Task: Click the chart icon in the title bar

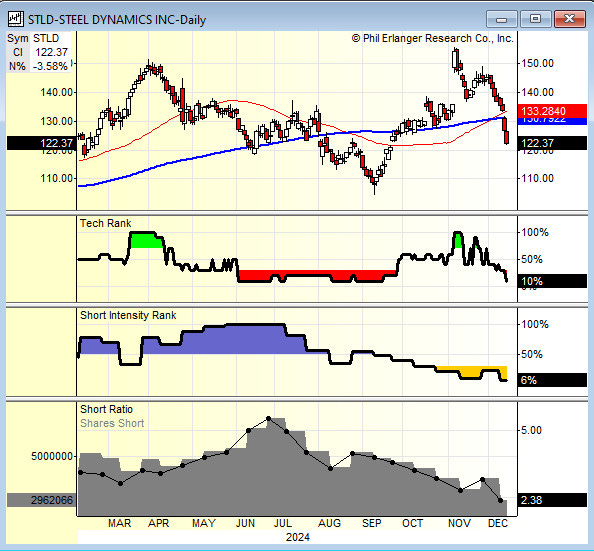Action: [16, 19]
